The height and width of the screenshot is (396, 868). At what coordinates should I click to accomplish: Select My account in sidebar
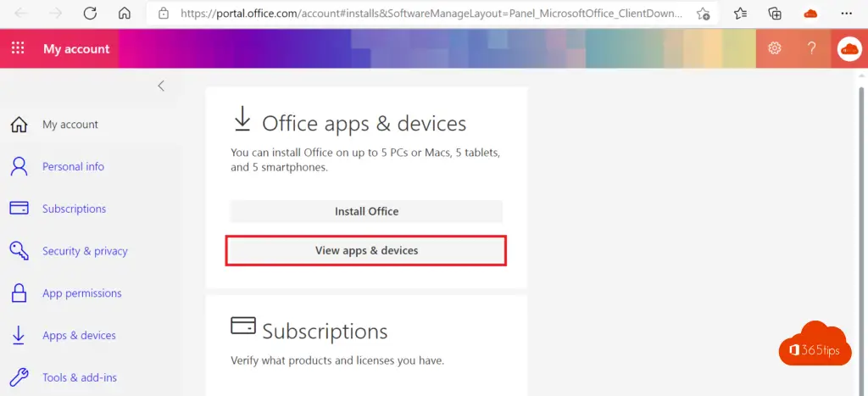pyautogui.click(x=70, y=125)
